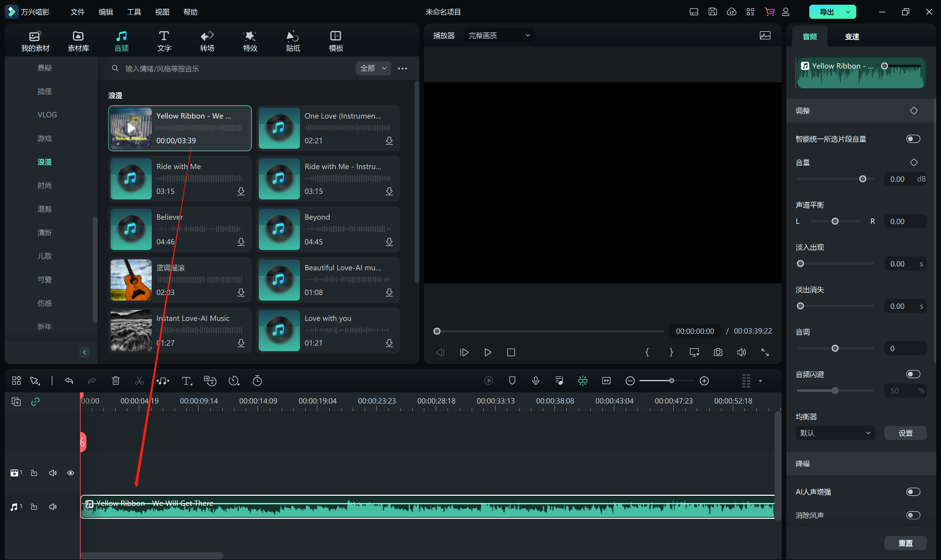Screen dimensions: 941x560
Task: Expand the 全部 filter dropdown
Action: (373, 68)
